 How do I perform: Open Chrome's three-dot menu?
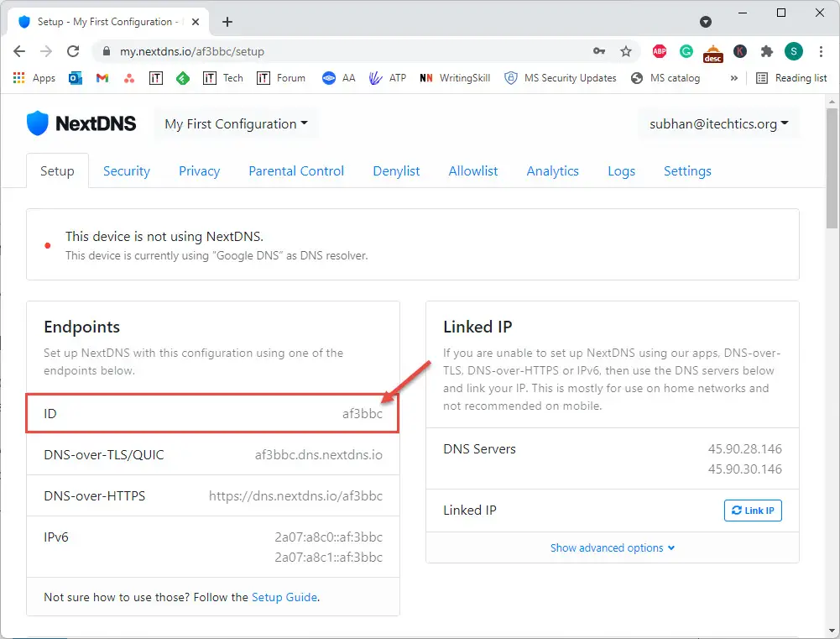tap(821, 51)
